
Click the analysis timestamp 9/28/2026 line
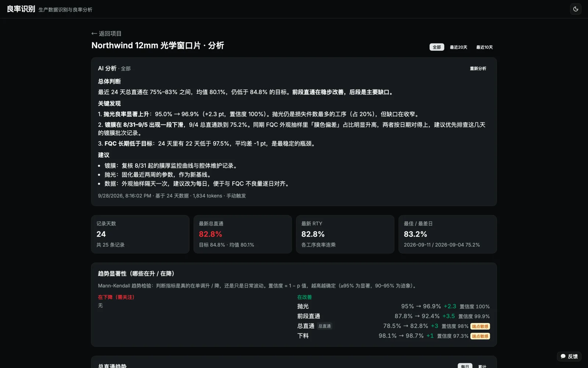[x=172, y=196]
